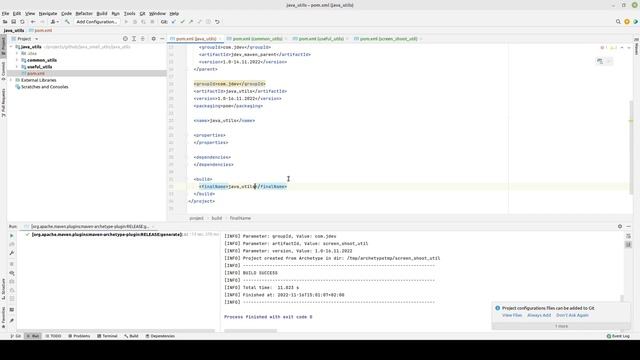Open the Event Log
This screenshot has width=640, height=360.
618,336
